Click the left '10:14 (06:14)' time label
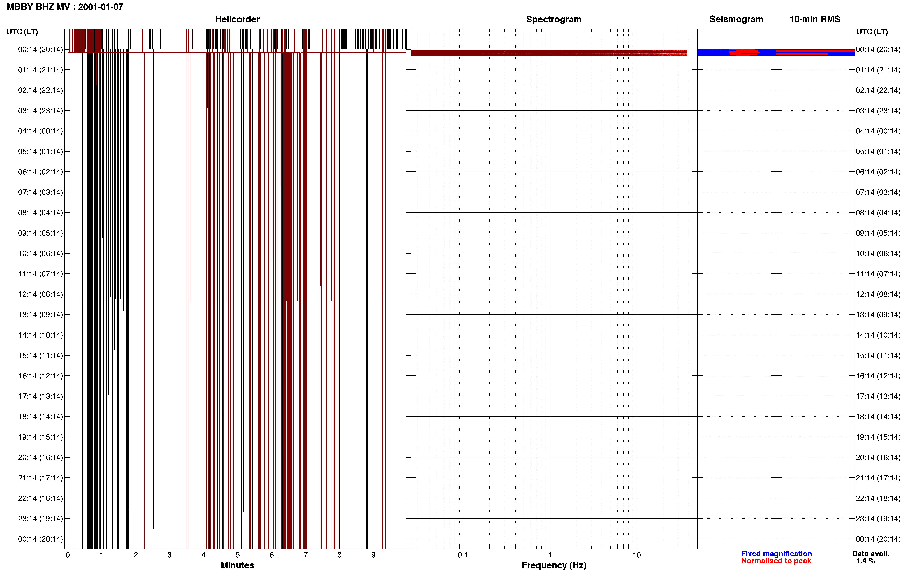Viewport: 924px width, 578px height. [41, 253]
